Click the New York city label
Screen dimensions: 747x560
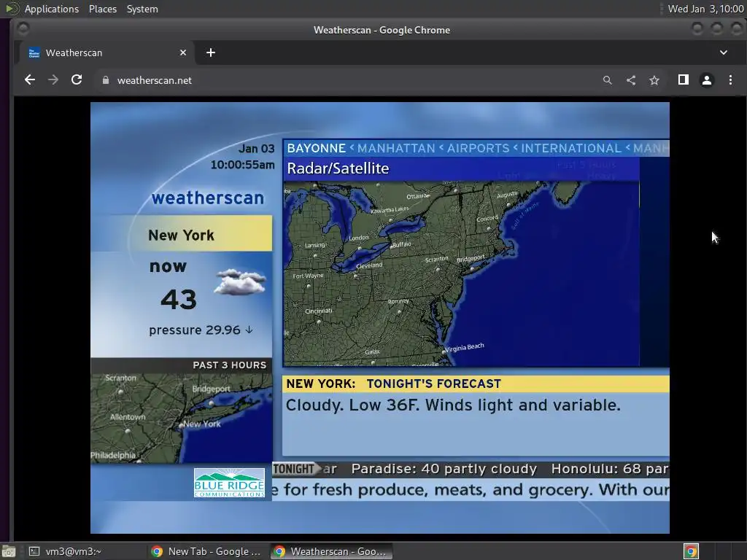tap(181, 235)
